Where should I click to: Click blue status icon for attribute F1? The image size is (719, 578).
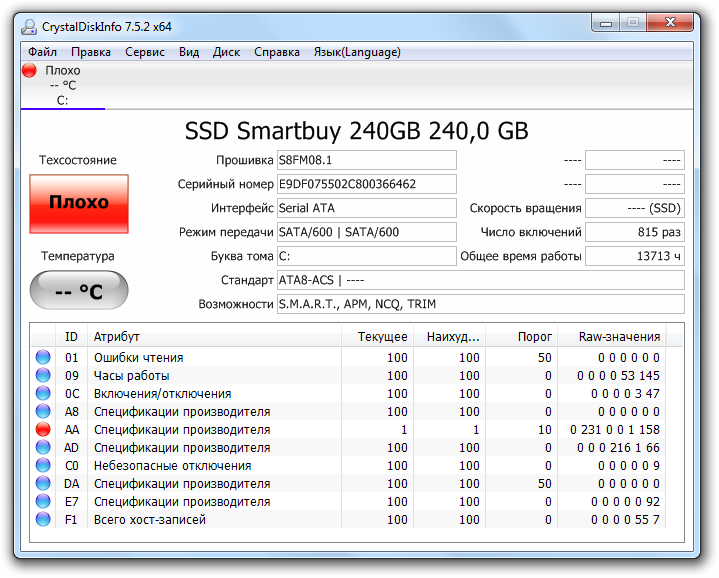coord(43,519)
